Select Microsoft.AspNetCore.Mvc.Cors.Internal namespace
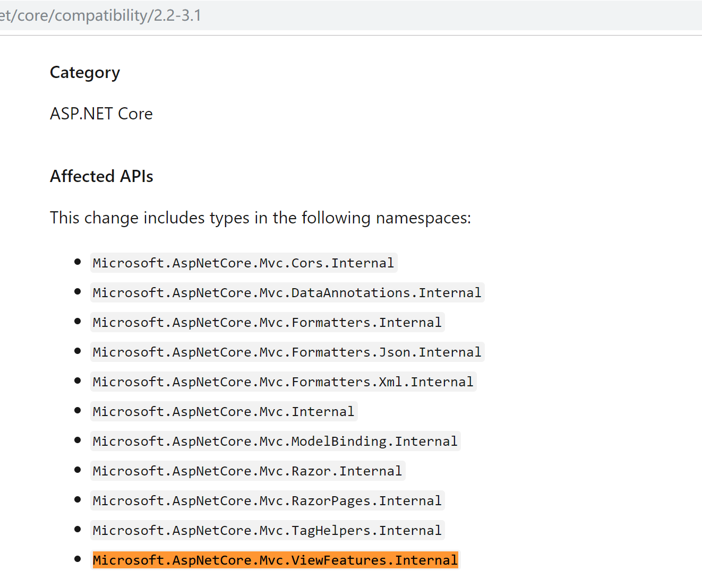 click(x=244, y=263)
